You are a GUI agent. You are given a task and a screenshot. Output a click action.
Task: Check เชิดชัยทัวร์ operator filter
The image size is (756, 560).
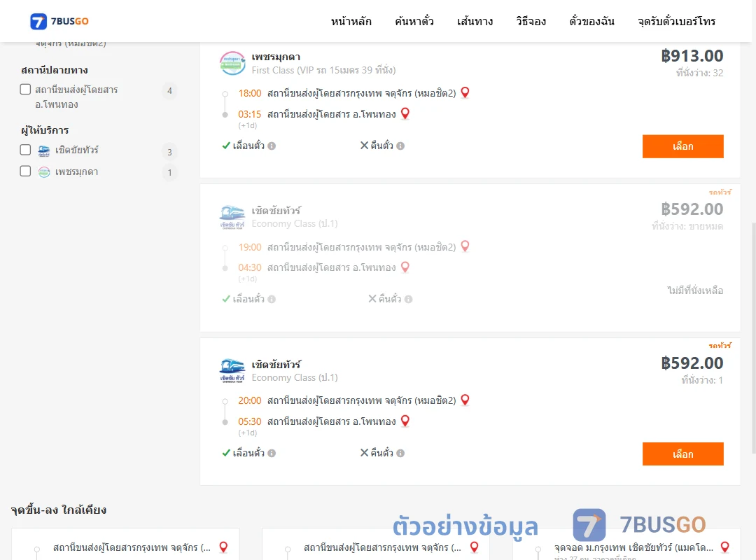pos(26,150)
